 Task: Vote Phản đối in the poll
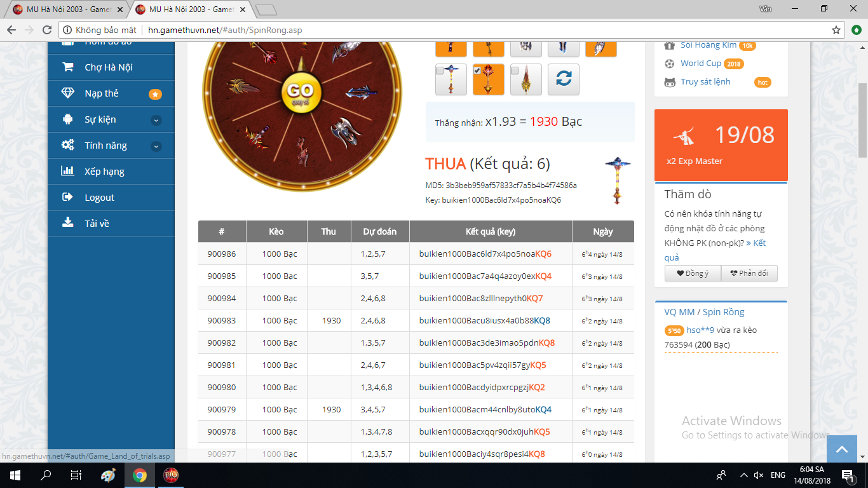749,273
